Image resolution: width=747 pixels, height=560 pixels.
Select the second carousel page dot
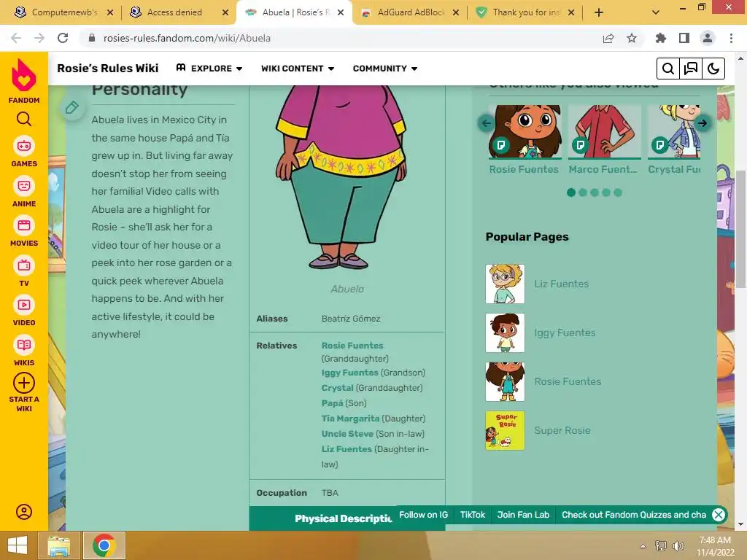point(583,192)
